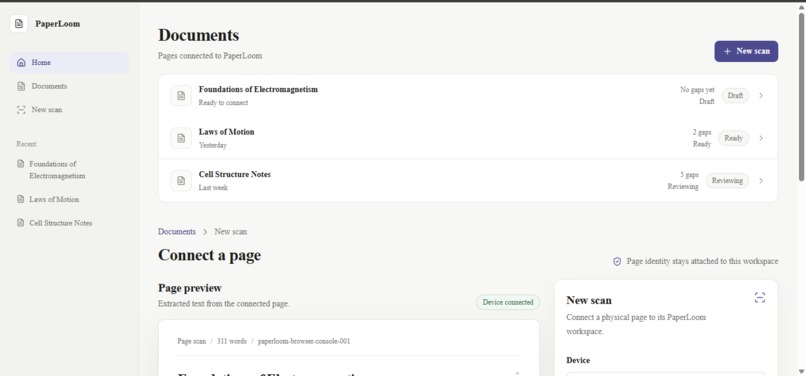Click the "5 gaps" text
Screen dimensions: 806x376
click(689, 175)
